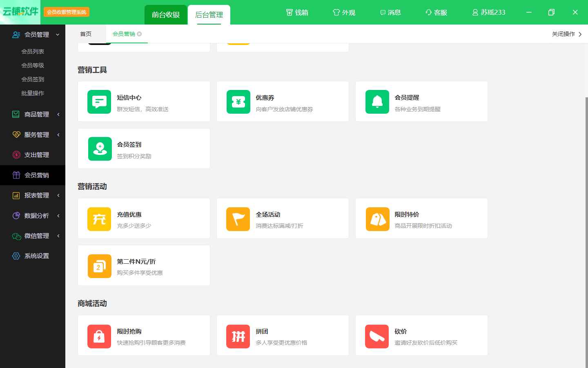588x368 pixels.
Task: Click the 云铺软件 logo
Action: tap(20, 12)
